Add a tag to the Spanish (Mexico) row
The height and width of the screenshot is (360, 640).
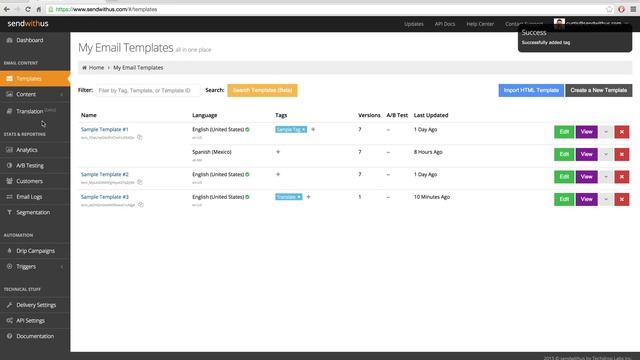tap(278, 152)
